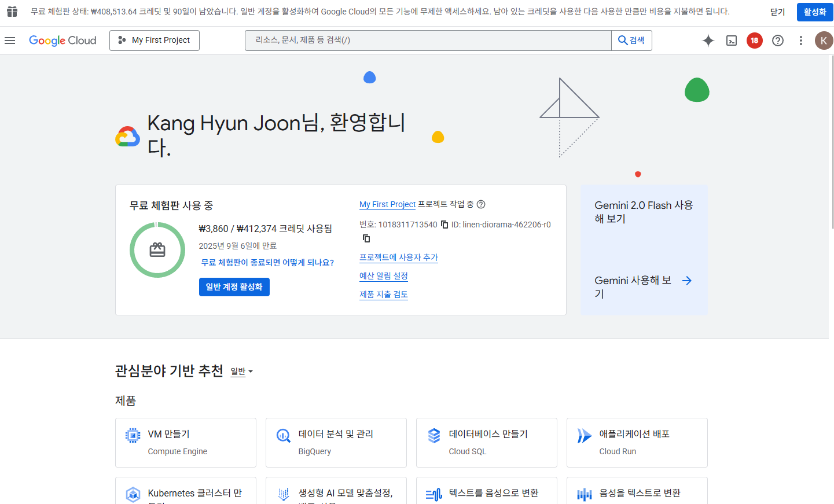
Task: Open Gemini AI sparkle assistant icon
Action: coord(708,41)
